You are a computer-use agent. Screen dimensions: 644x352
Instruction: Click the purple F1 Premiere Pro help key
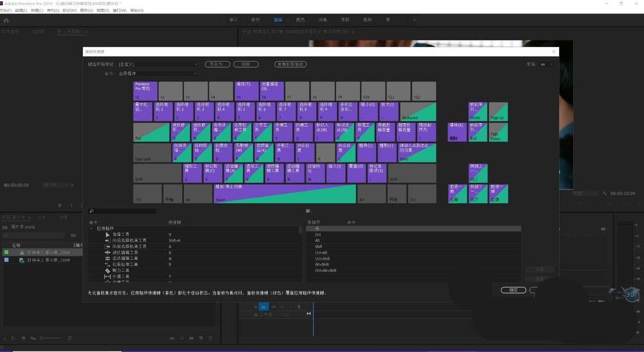[x=146, y=91]
